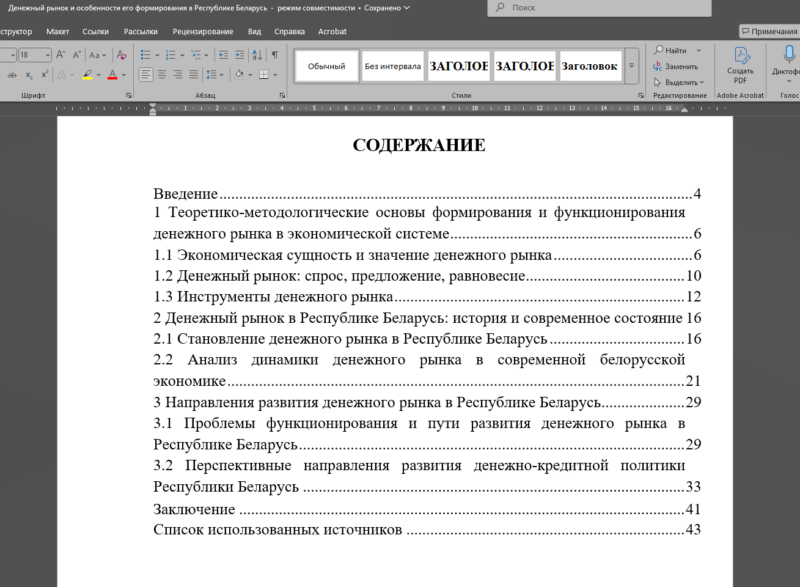Open text effects icon with letter A

62,75
